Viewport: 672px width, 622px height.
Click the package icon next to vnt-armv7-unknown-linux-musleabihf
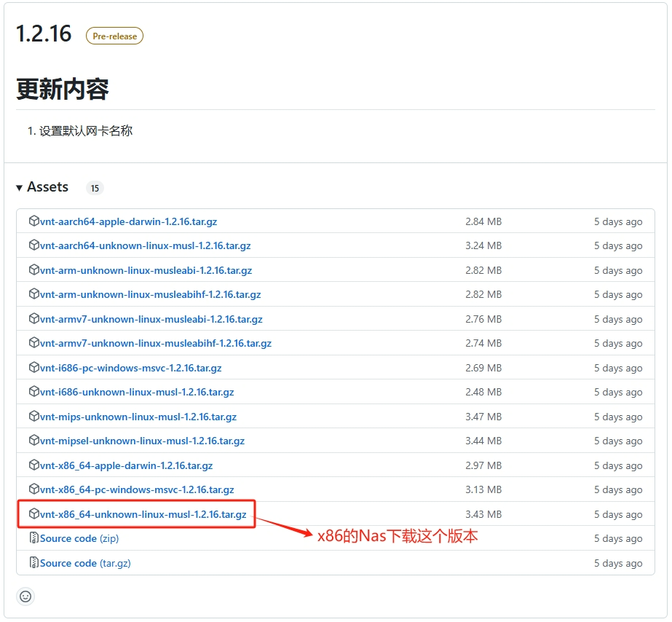pos(34,343)
